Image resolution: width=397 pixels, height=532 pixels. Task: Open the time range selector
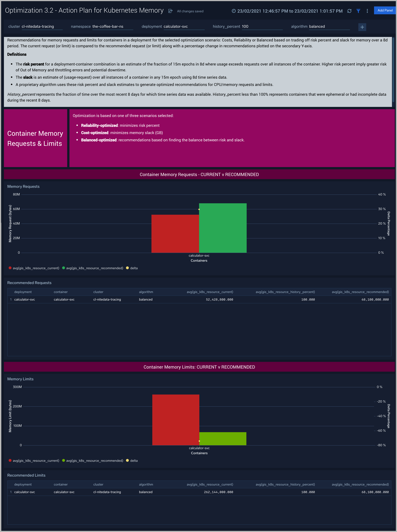pyautogui.click(x=290, y=11)
